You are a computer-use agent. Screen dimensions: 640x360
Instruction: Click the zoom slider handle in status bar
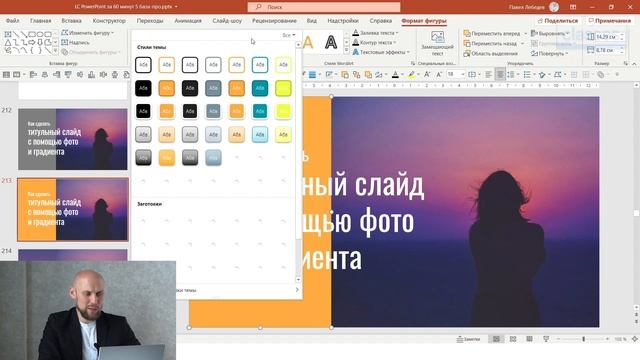point(584,339)
